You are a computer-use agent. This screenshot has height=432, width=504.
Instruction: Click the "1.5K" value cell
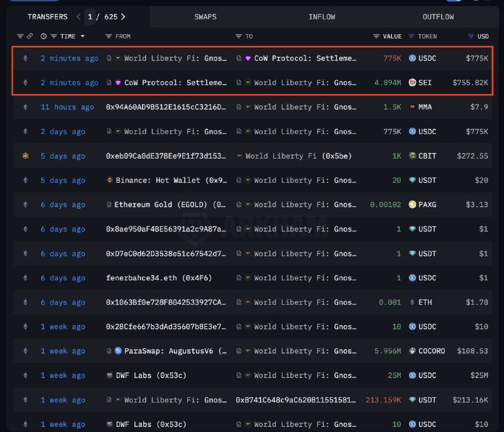pos(392,107)
